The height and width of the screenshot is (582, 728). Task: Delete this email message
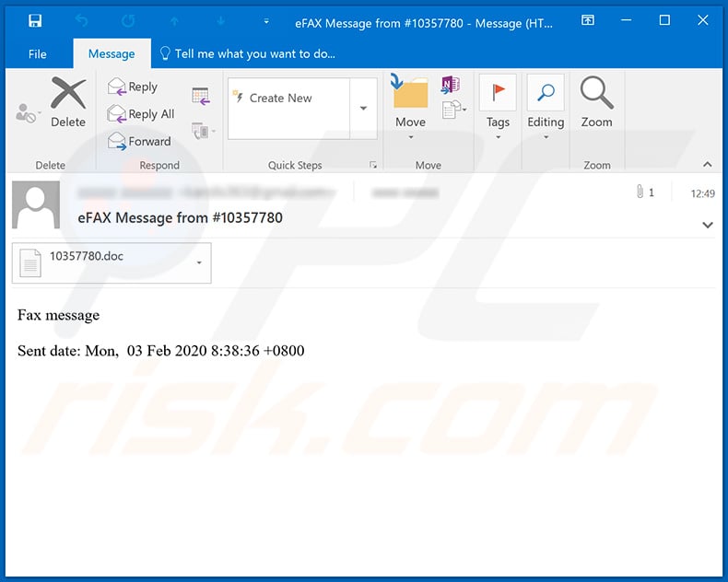pyautogui.click(x=68, y=102)
